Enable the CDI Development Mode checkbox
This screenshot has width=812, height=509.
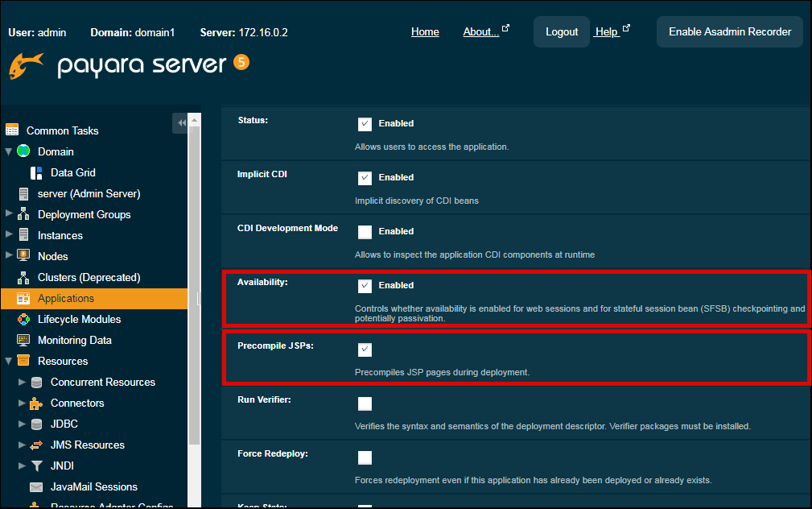tap(365, 231)
